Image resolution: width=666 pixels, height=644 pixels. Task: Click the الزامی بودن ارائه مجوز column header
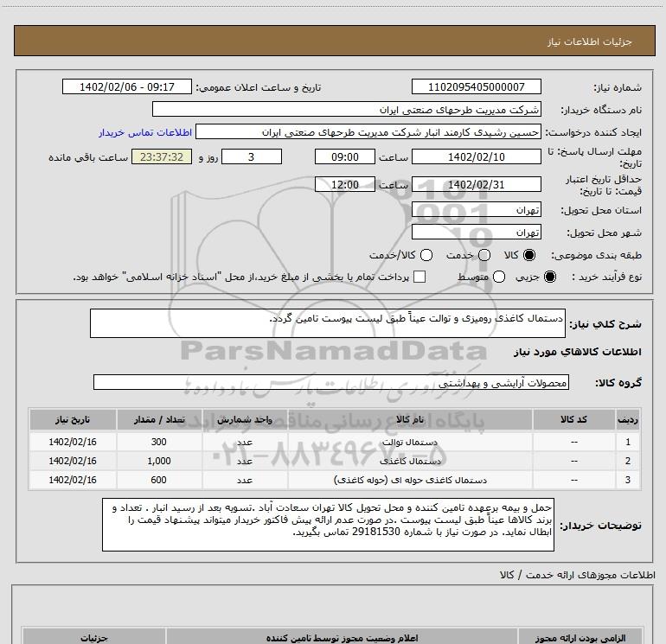(x=580, y=638)
